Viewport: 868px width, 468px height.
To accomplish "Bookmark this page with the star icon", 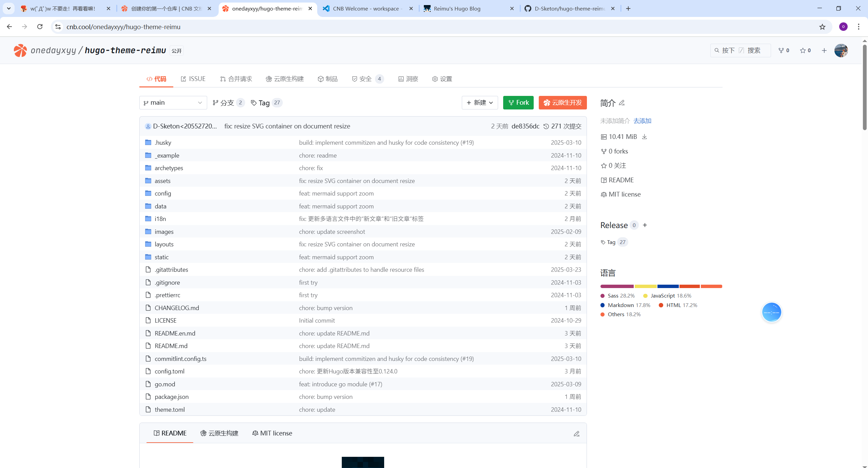I will point(822,27).
